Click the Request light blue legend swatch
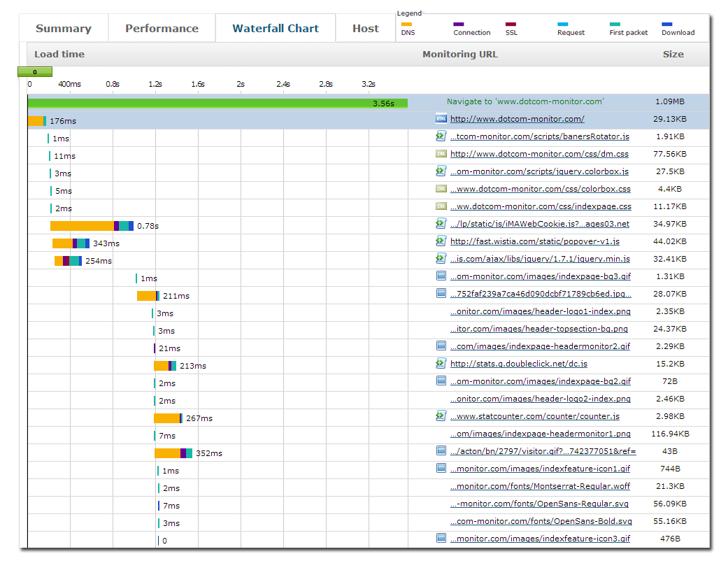 [x=563, y=24]
